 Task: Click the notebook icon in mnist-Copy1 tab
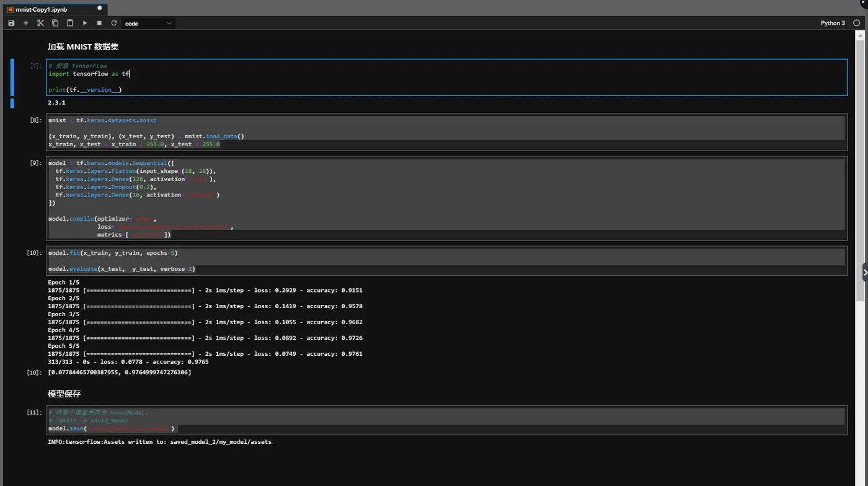10,9
